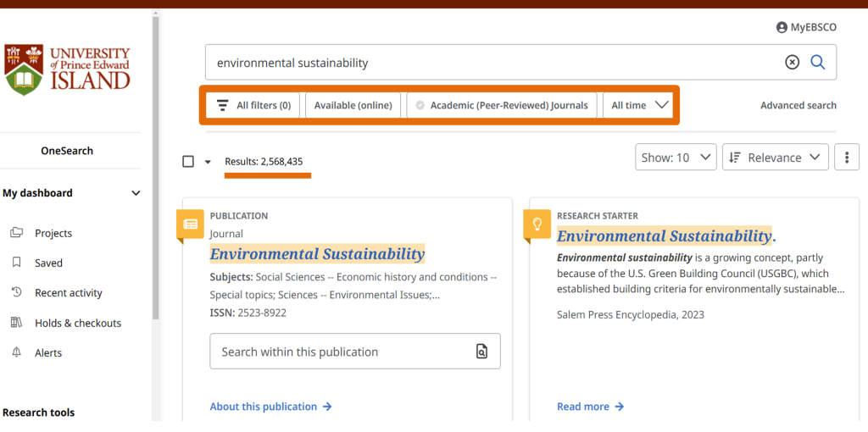The width and height of the screenshot is (868, 432).
Task: Open Holds & checkouts
Action: click(77, 323)
